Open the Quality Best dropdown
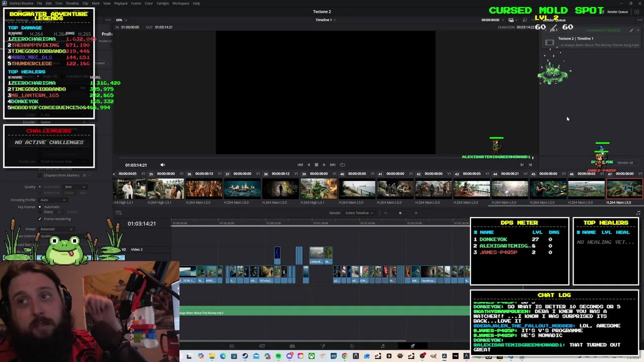 (75, 187)
